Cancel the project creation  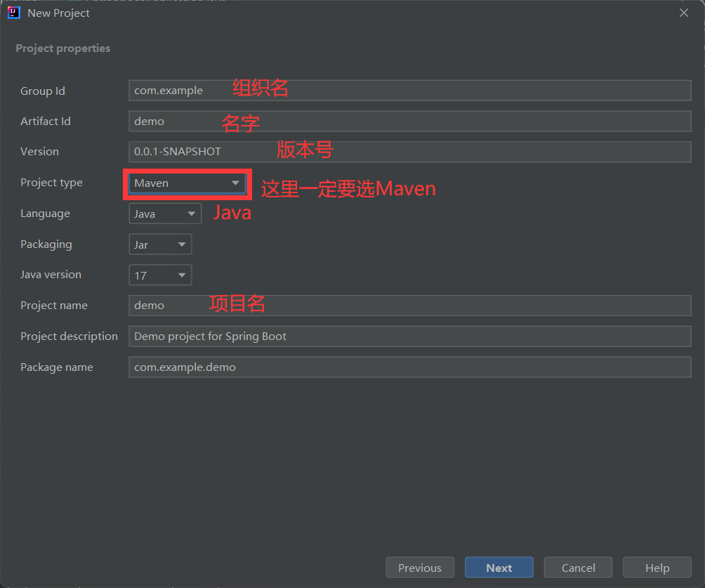point(578,568)
